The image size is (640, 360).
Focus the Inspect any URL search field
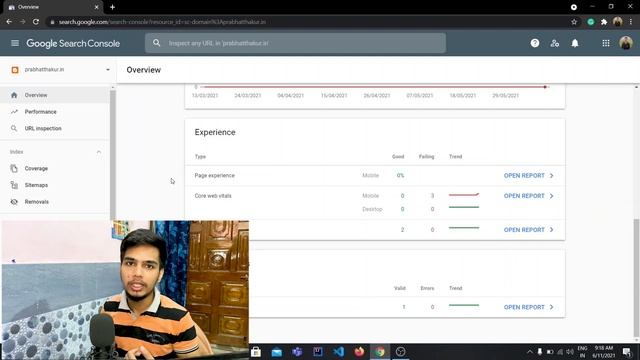pyautogui.click(x=296, y=43)
